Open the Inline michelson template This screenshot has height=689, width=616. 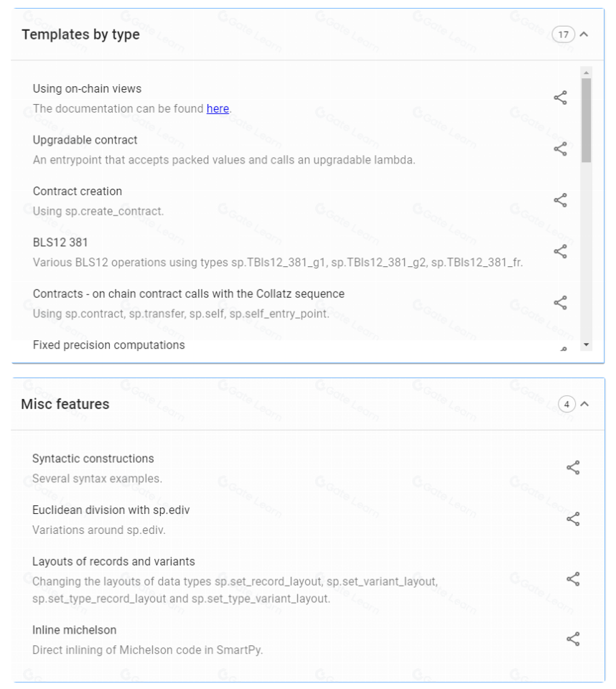coord(74,630)
